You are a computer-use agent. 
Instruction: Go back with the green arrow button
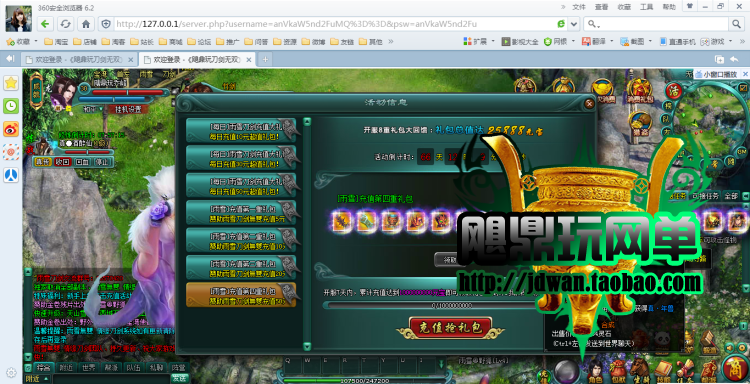(x=45, y=24)
